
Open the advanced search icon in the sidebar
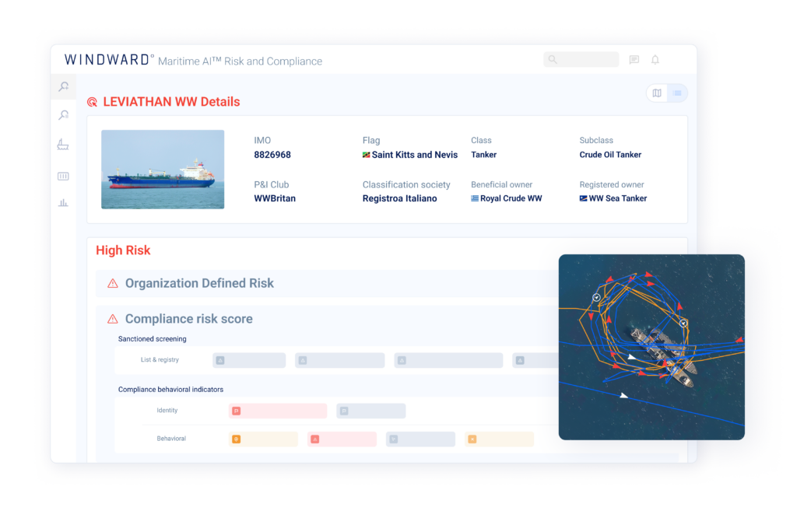64,115
